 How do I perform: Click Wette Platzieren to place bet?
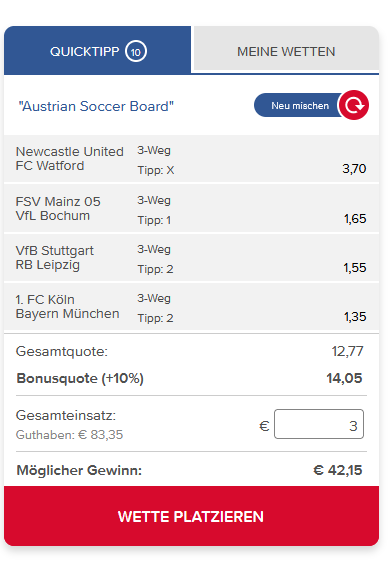191,516
